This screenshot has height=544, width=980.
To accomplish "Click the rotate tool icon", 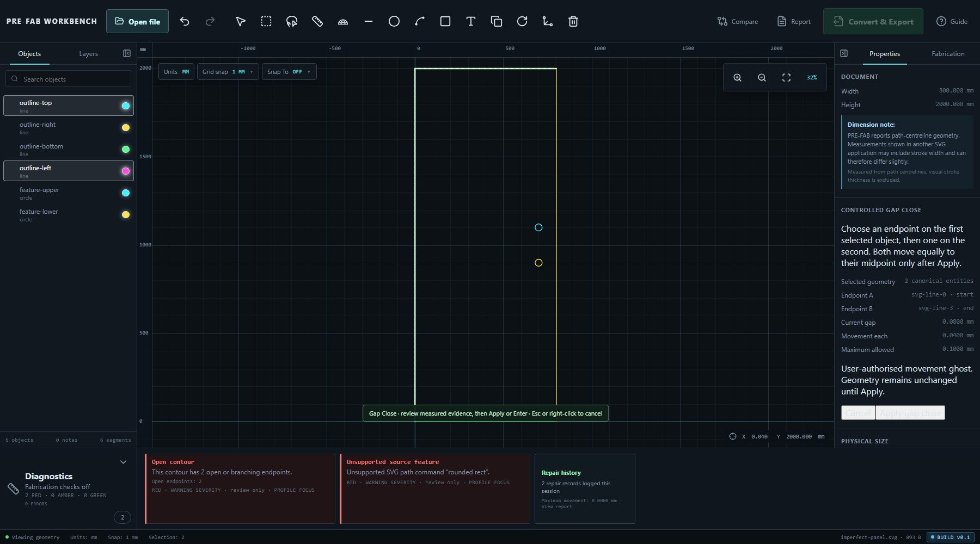I will click(522, 21).
